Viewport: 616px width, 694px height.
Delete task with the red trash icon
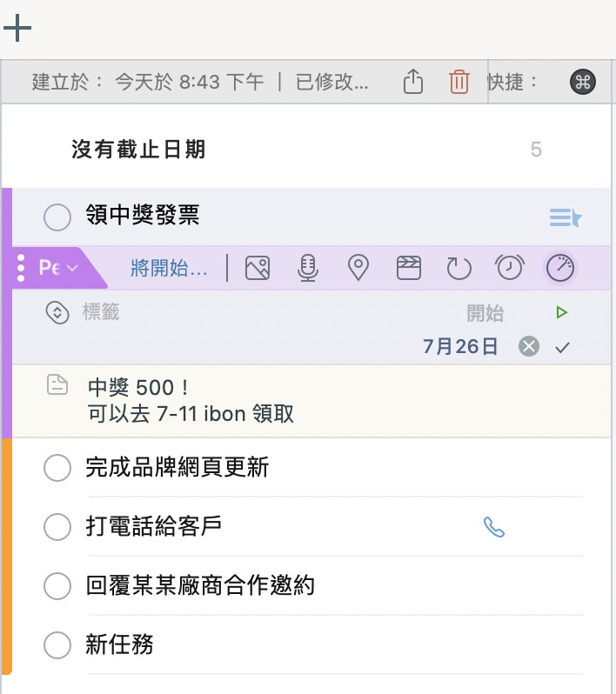(x=459, y=82)
